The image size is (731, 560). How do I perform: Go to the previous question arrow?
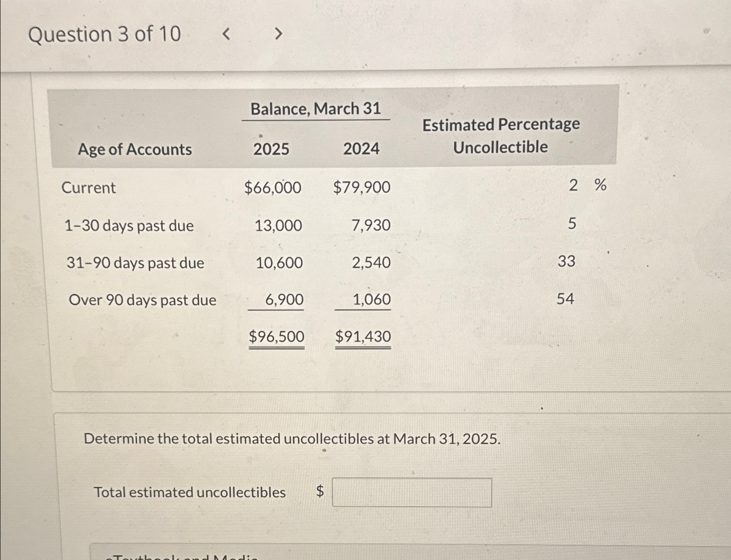(x=226, y=33)
